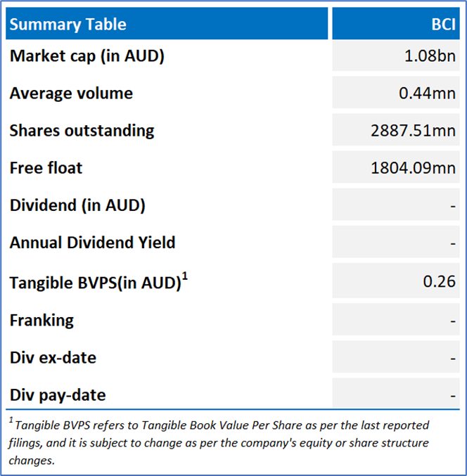Click the Dividend (in AUD) label
The width and height of the screenshot is (467, 476).
point(77,205)
